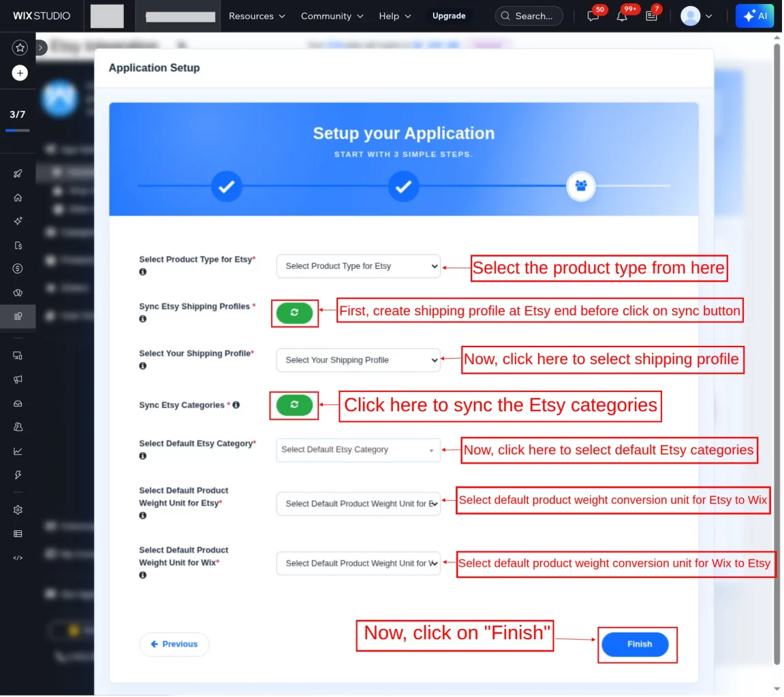Click the Previous button
784x697 pixels.
click(x=174, y=644)
